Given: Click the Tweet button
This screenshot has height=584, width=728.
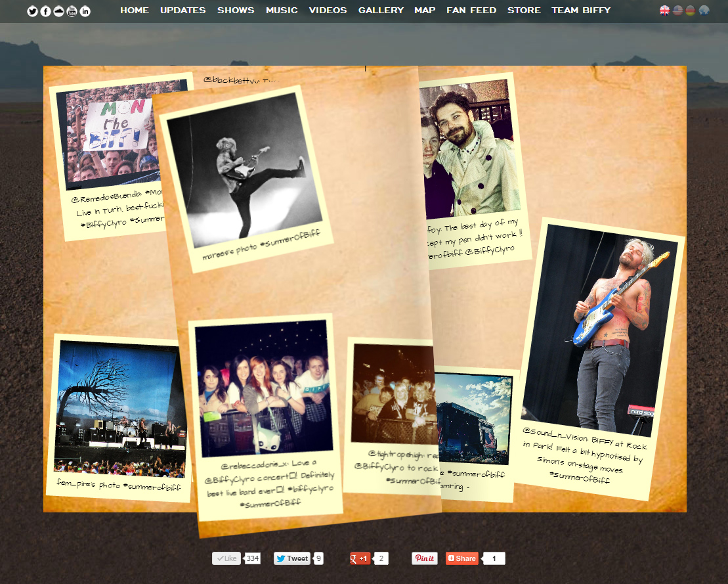Looking at the screenshot, I should [x=291, y=558].
